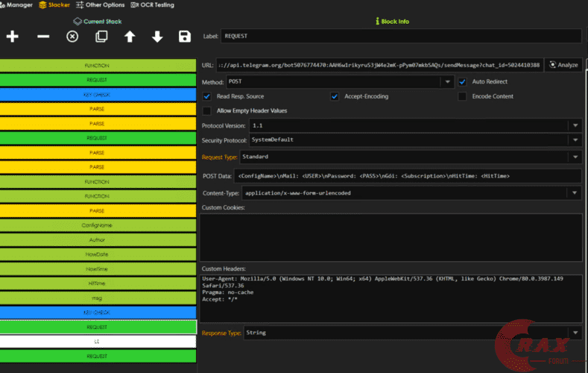
Task: Uncheck Read Resp. Source option
Action: point(206,96)
